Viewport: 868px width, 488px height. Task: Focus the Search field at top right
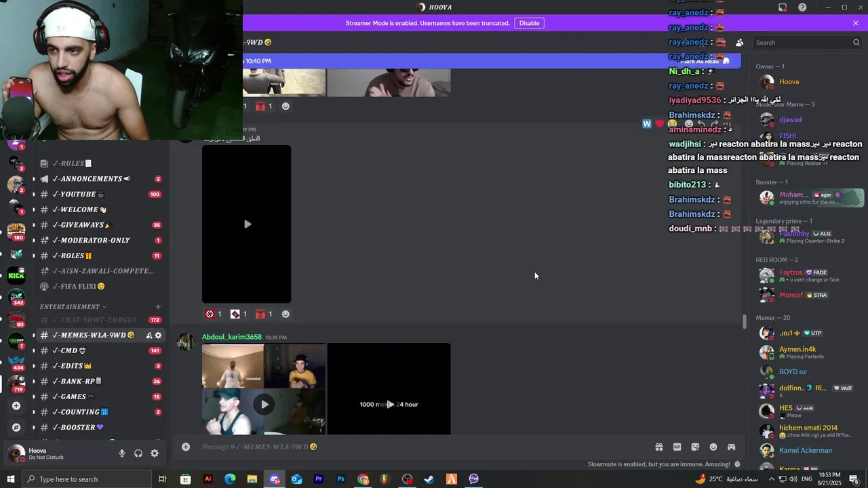(x=807, y=42)
